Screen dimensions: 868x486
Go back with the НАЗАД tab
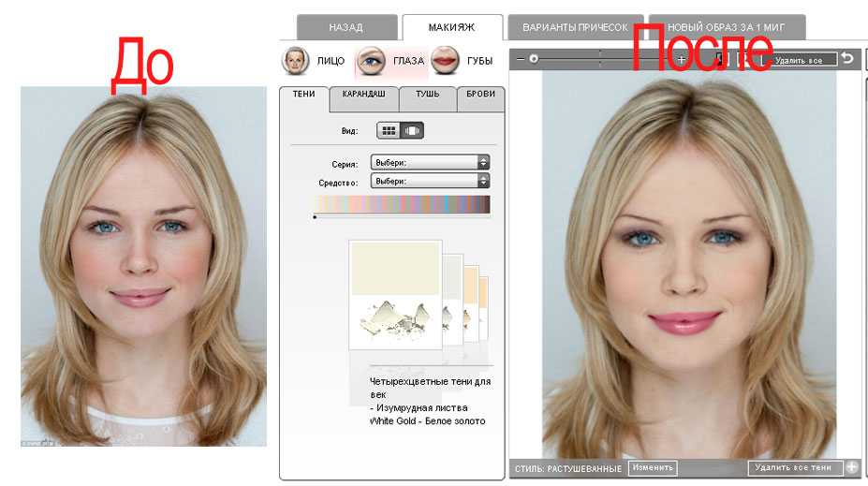(346, 27)
